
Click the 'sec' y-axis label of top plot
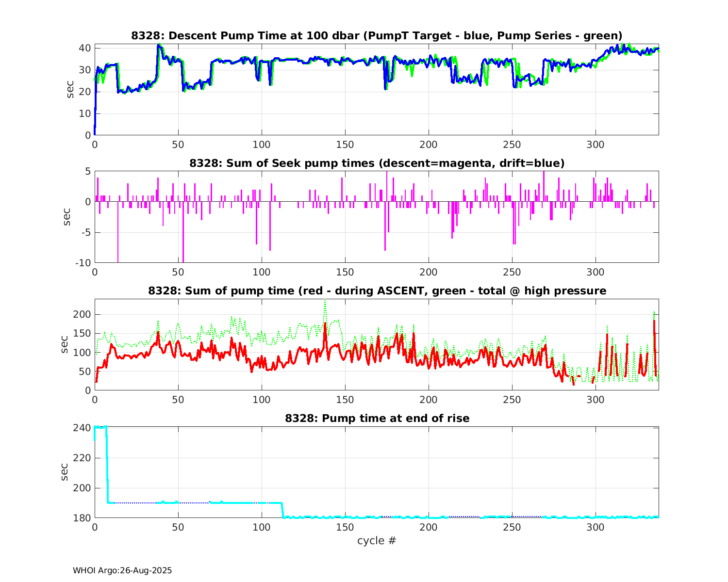point(70,90)
